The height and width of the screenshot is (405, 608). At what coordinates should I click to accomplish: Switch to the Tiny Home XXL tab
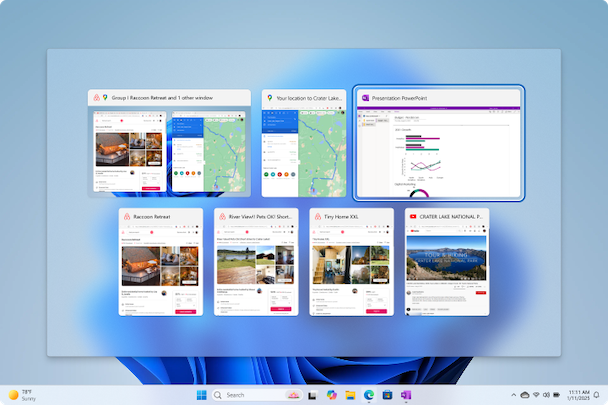click(352, 262)
